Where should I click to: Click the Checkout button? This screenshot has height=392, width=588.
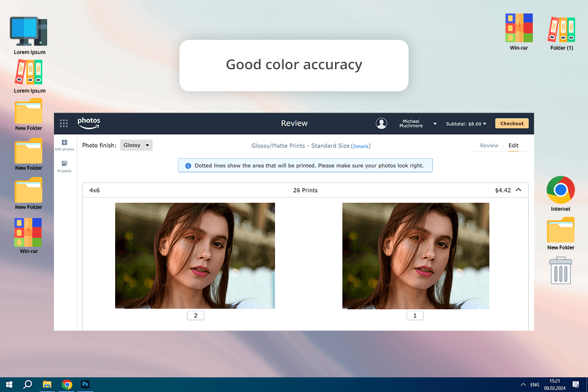[512, 123]
